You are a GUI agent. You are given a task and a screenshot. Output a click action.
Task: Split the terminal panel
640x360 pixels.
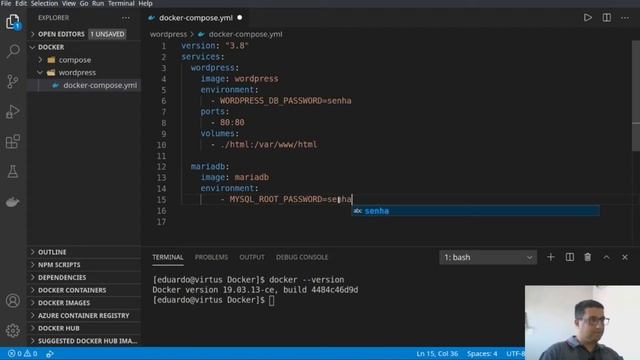[569, 257]
